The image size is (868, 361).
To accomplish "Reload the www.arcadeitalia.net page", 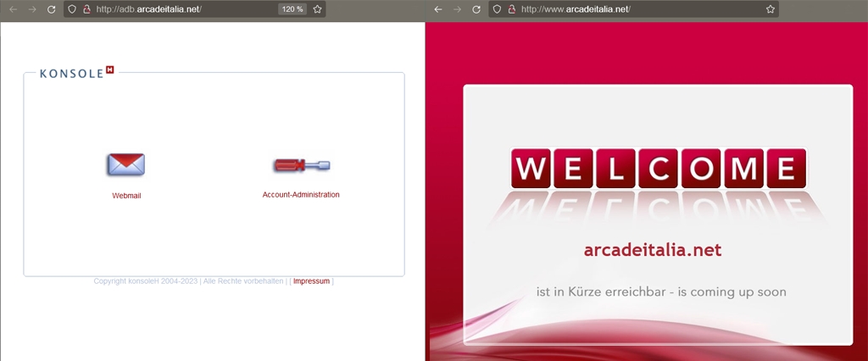I will pyautogui.click(x=476, y=9).
